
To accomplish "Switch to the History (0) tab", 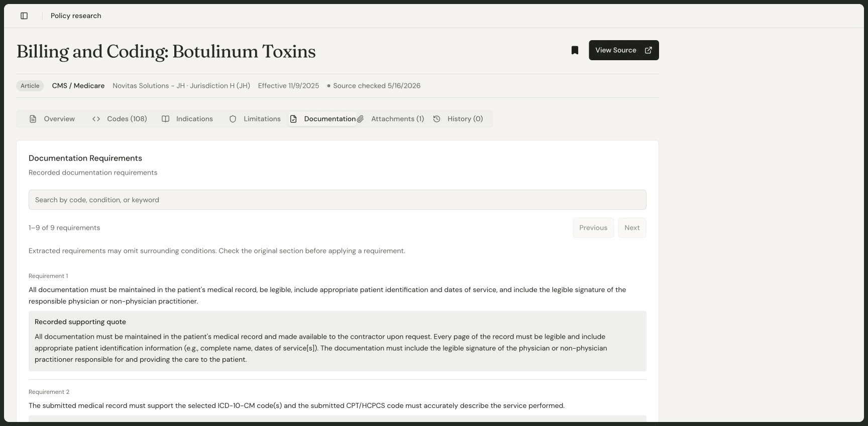I will click(458, 119).
